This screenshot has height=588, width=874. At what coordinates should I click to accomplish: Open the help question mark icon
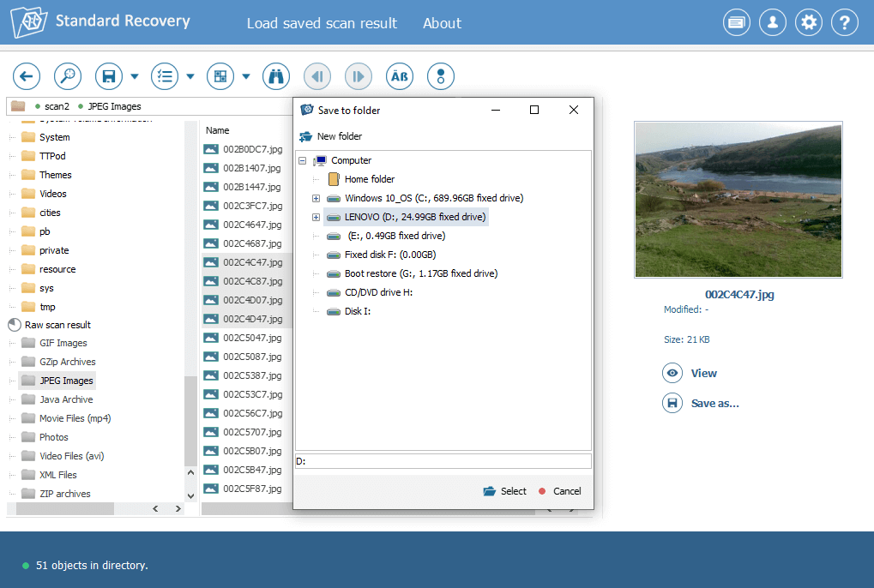pyautogui.click(x=845, y=23)
